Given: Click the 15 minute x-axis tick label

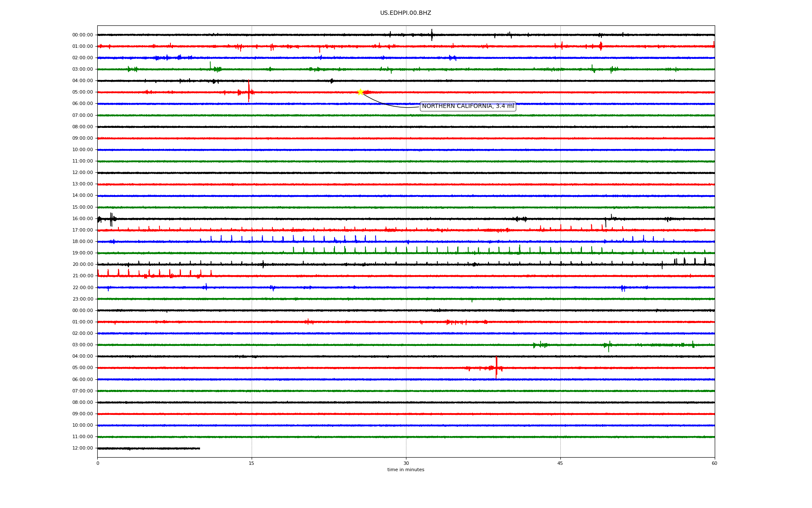Looking at the screenshot, I should coord(252,463).
